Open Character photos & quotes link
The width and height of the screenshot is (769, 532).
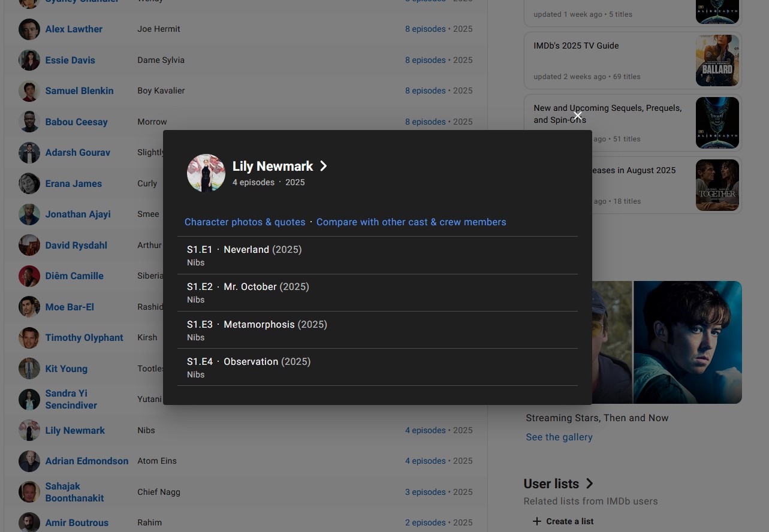245,222
